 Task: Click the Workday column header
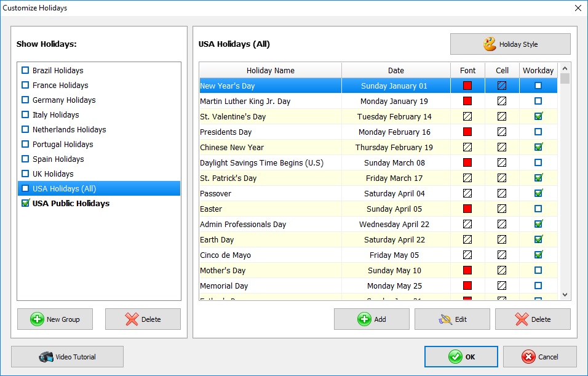tap(538, 70)
